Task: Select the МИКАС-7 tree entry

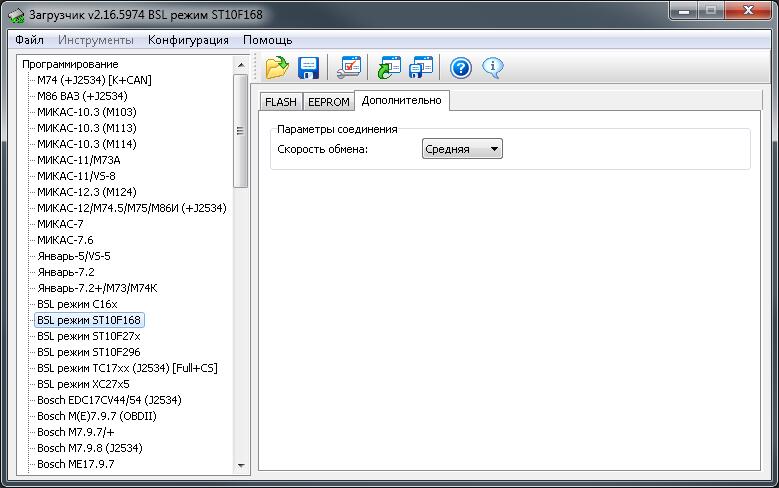Action: point(60,224)
